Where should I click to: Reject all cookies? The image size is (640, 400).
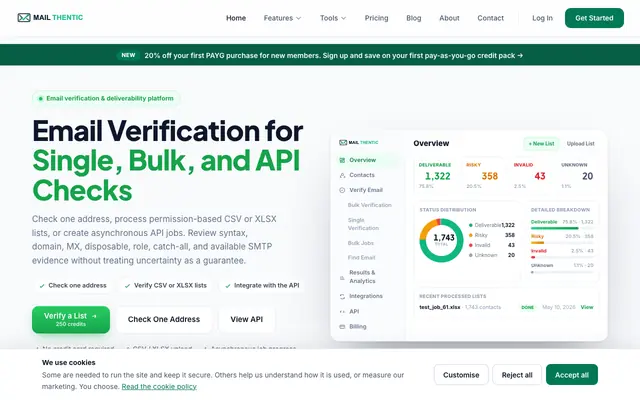pos(517,375)
